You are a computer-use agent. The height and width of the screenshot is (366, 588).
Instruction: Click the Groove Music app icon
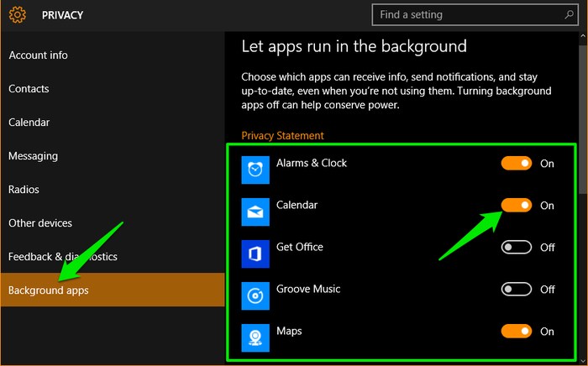[255, 295]
